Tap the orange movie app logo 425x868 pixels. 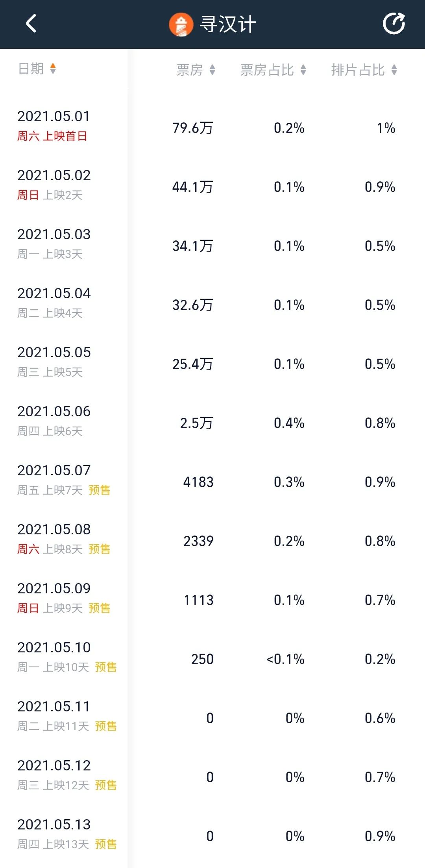point(181,24)
